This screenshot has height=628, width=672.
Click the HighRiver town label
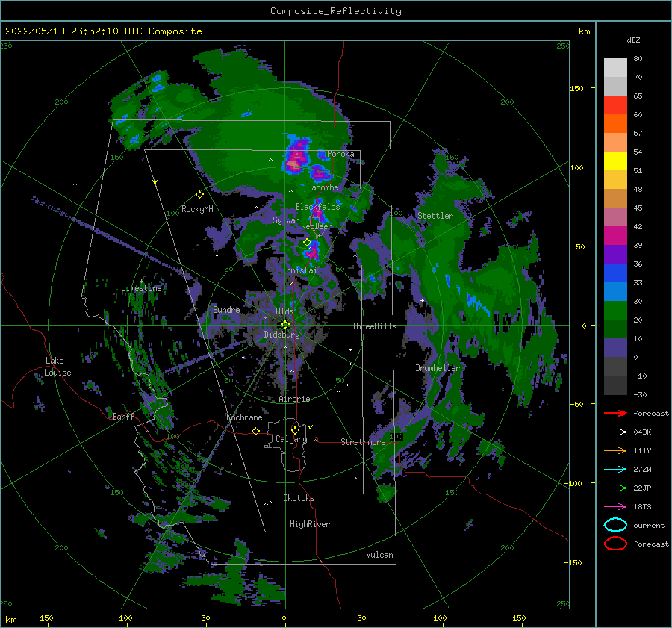pyautogui.click(x=310, y=524)
